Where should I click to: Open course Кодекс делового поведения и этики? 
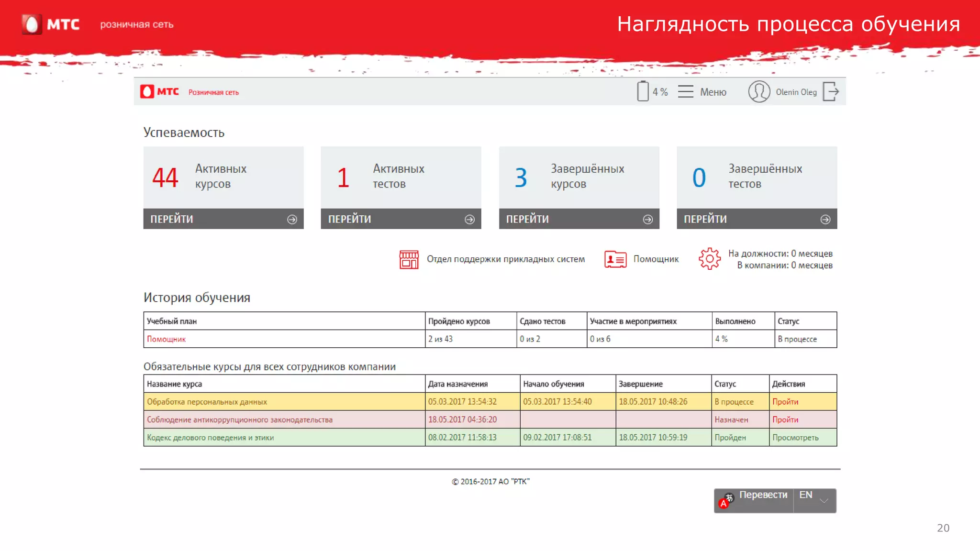211,438
